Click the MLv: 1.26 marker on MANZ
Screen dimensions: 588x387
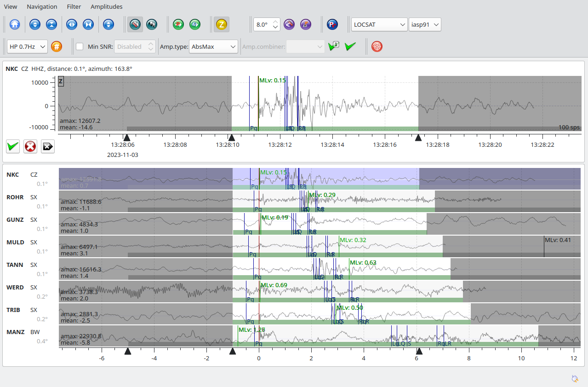point(252,329)
